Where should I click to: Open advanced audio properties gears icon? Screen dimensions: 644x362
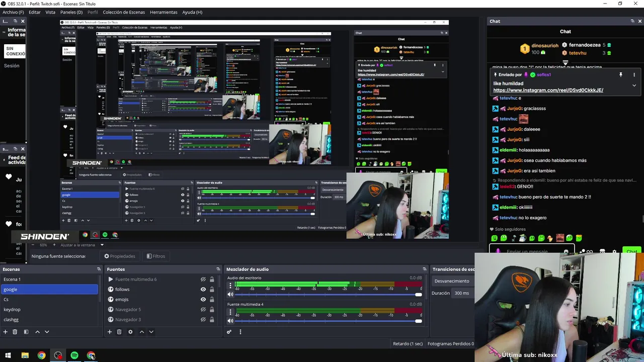[229, 332]
